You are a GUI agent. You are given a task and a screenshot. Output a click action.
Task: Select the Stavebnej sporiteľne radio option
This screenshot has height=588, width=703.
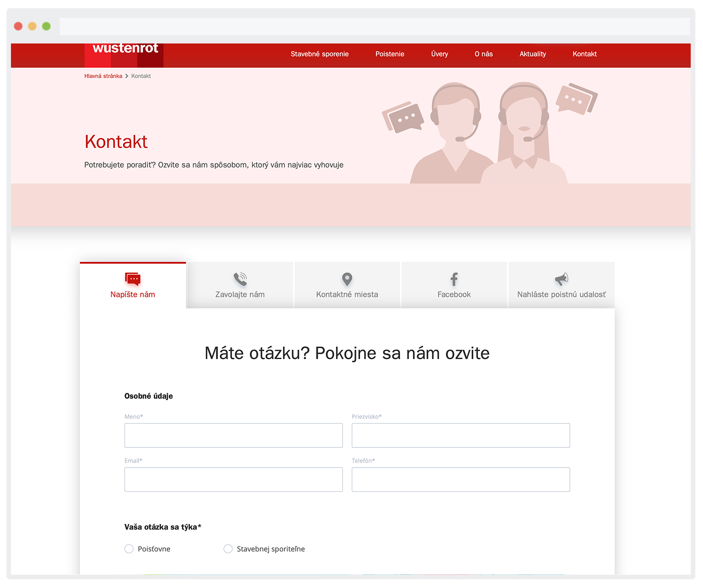pos(228,549)
